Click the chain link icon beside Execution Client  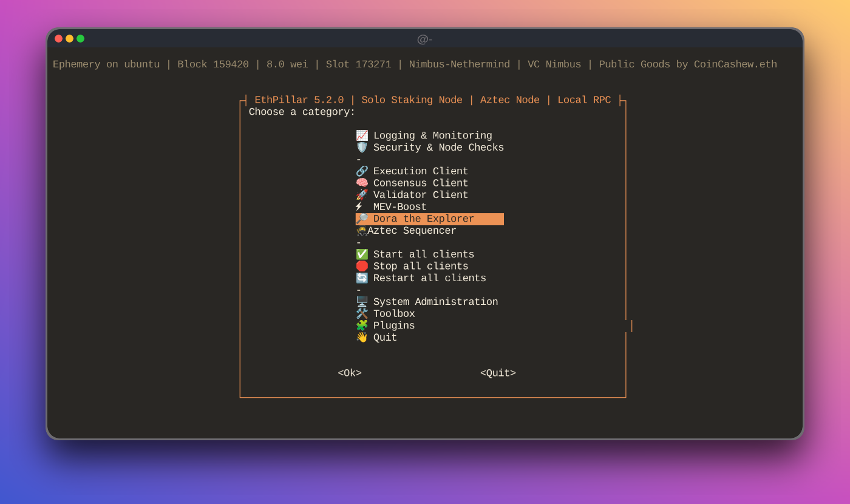pos(362,171)
